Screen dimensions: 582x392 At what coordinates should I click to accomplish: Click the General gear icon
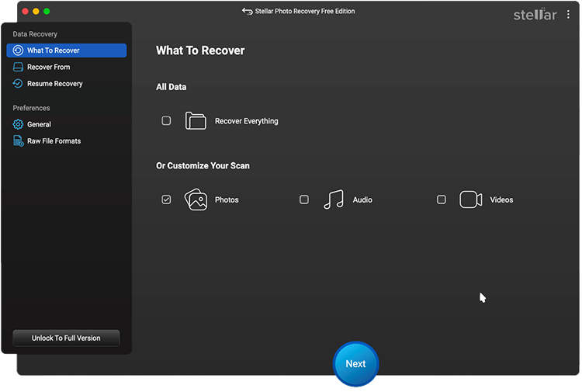[x=18, y=124]
